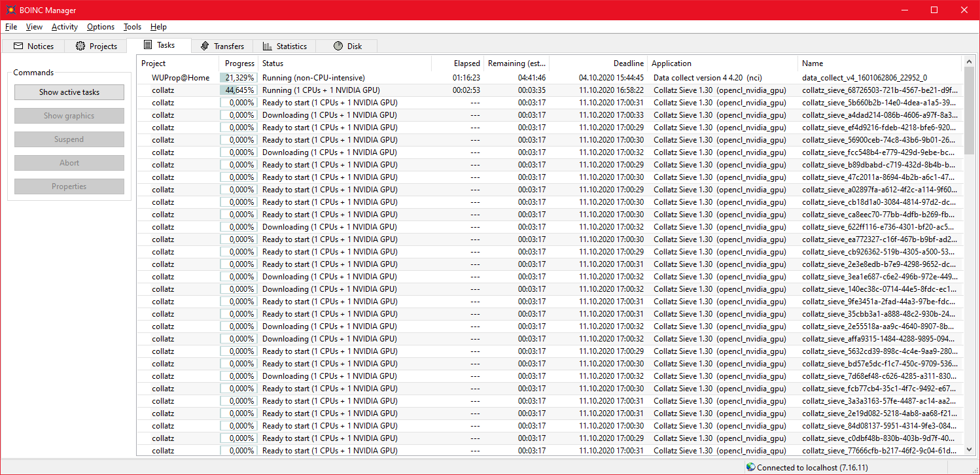
Task: Click the 'Data collect version 4 4.20 (nci)' application
Action: coord(708,78)
